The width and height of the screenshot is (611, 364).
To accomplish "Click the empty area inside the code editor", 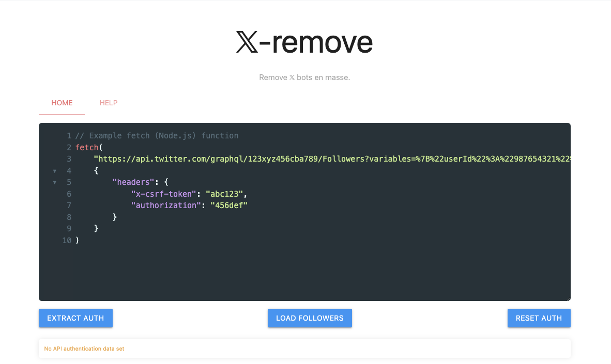I will click(x=304, y=273).
